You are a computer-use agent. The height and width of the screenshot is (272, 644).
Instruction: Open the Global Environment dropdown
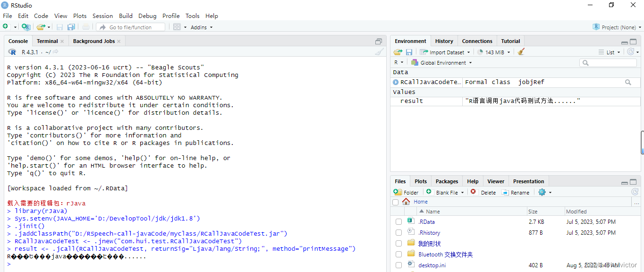click(441, 62)
